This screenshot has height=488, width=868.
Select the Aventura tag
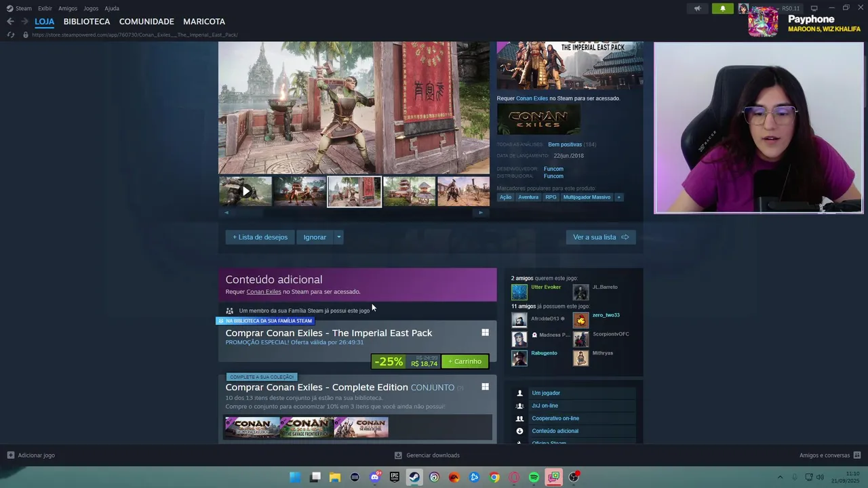point(528,197)
